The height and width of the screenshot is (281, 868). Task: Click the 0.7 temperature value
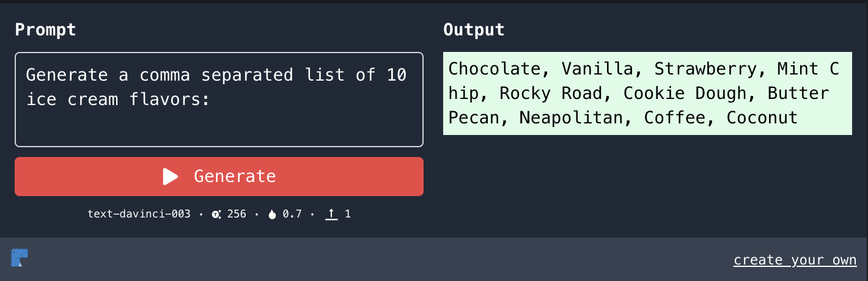(292, 214)
